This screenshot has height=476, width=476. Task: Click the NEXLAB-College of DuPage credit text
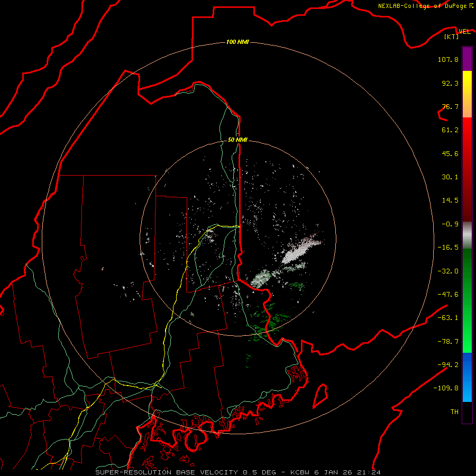pos(422,6)
